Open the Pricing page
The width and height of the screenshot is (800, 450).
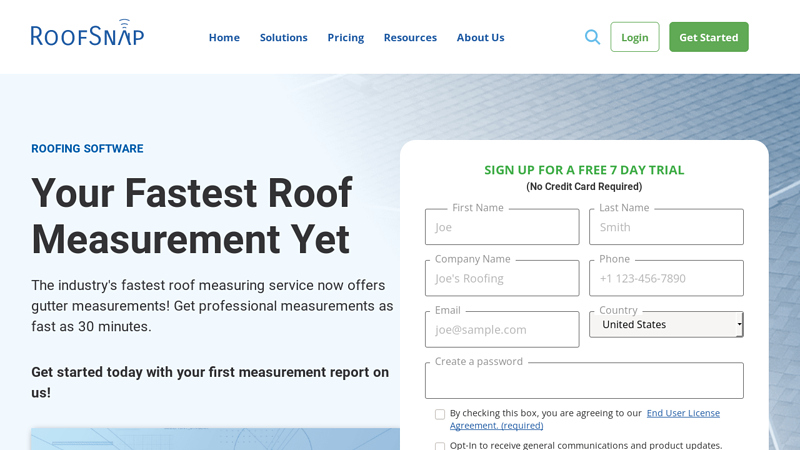(x=345, y=38)
